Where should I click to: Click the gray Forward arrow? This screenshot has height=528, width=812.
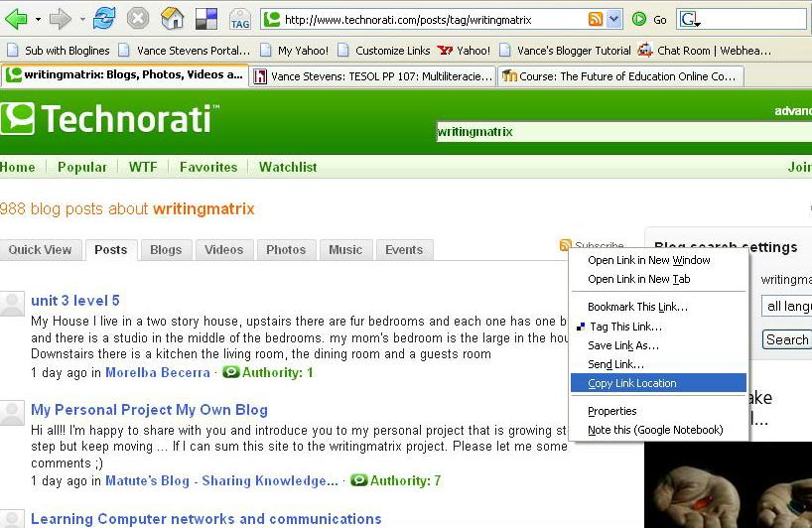pyautogui.click(x=61, y=20)
